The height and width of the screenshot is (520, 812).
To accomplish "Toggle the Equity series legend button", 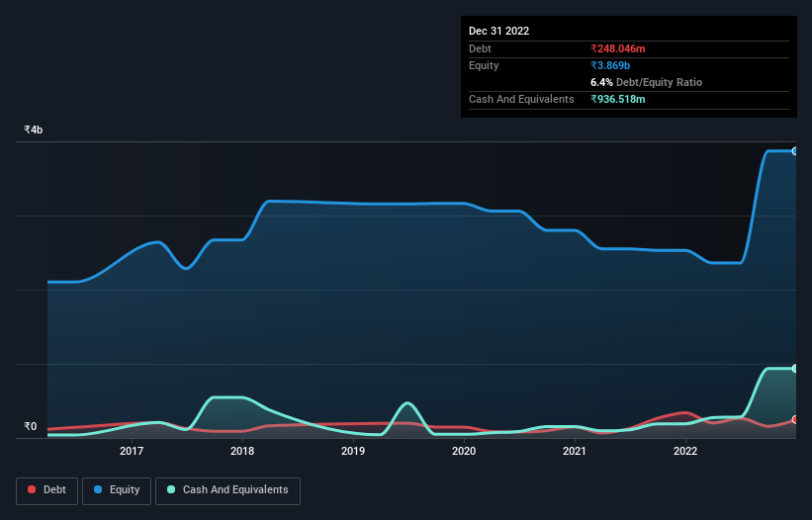I will [117, 490].
